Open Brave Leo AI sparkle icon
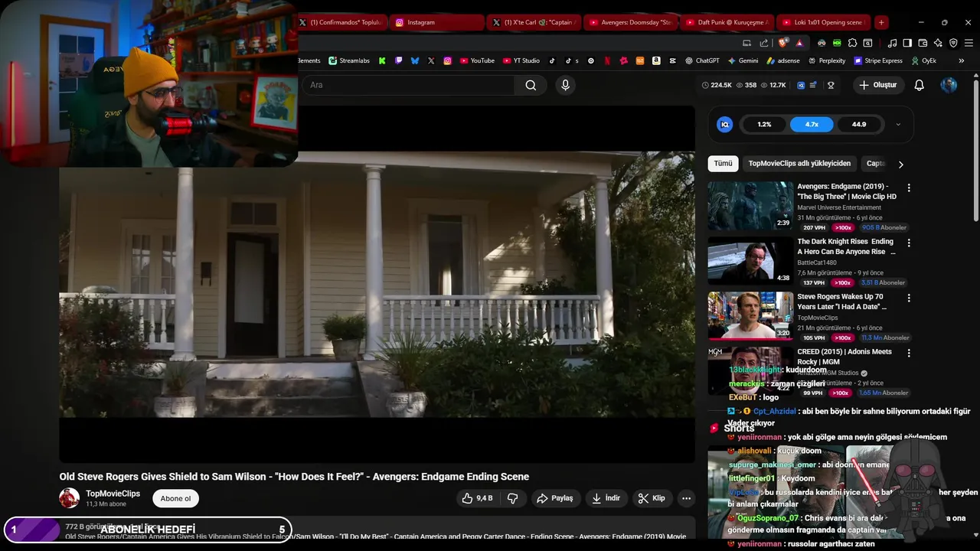The image size is (980, 551). pyautogui.click(x=938, y=43)
